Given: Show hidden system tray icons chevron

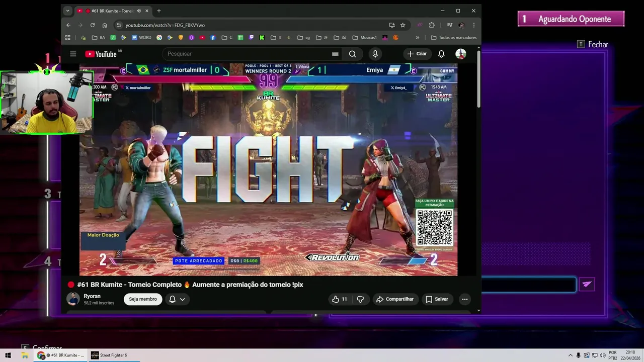Looking at the screenshot, I should click(570, 355).
